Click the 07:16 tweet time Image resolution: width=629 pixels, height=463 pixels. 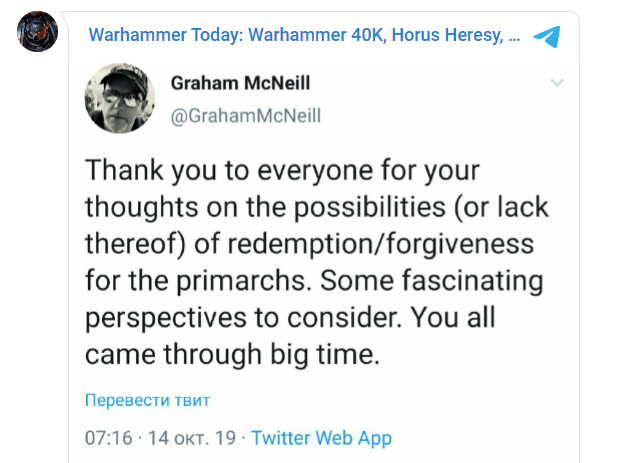click(108, 438)
